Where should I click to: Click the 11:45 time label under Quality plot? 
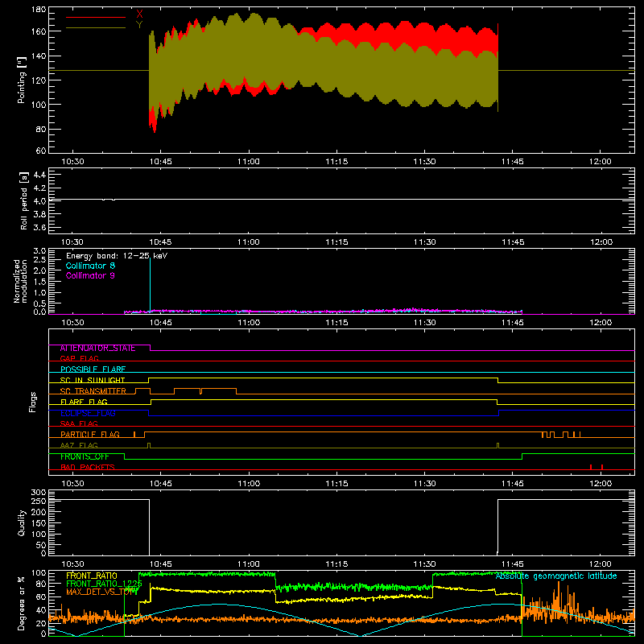513,564
